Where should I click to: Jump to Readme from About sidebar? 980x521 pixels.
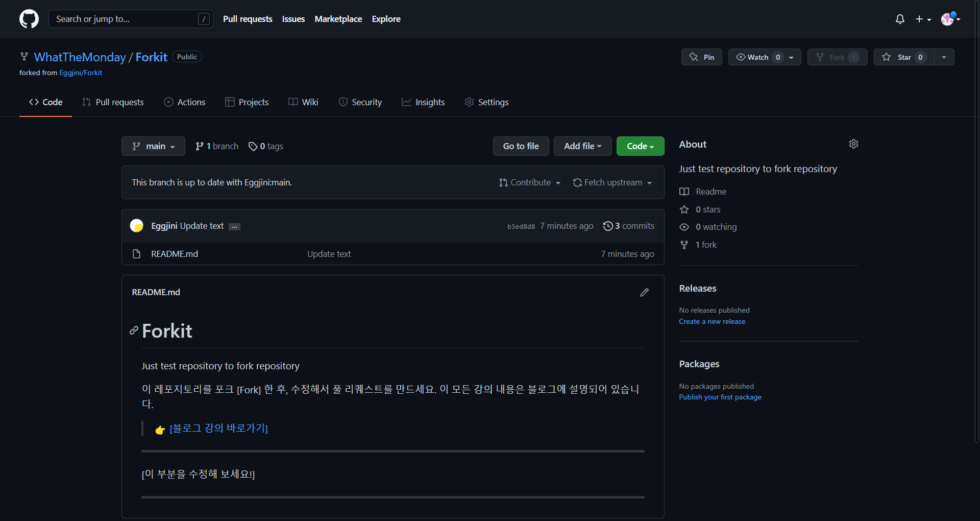coord(703,192)
